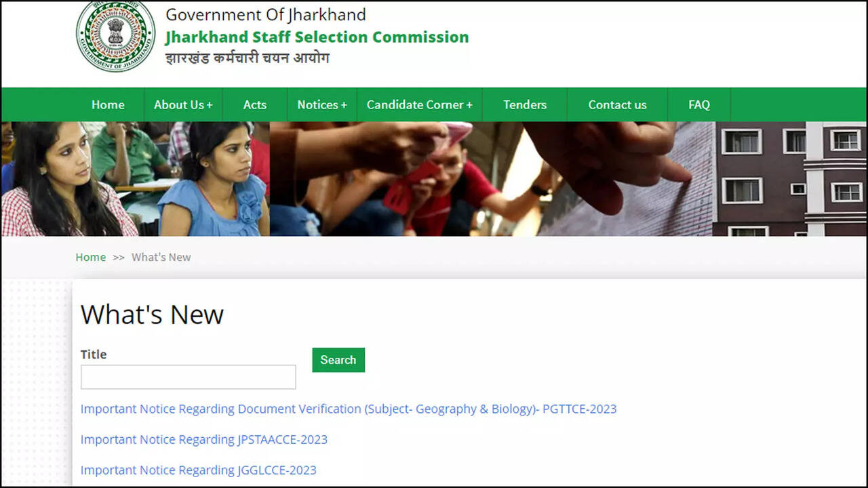Go to the Tenders page
The image size is (868, 488).
click(x=525, y=104)
